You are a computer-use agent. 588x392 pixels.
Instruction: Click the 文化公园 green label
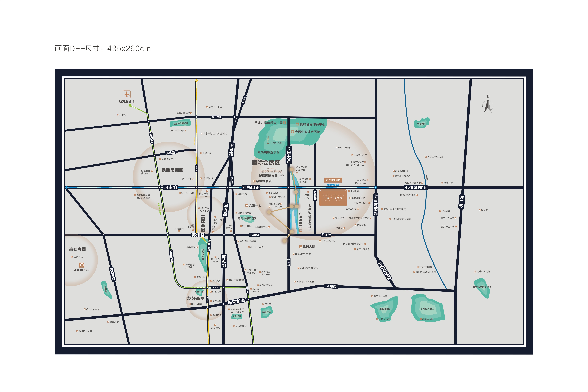coord(237,317)
